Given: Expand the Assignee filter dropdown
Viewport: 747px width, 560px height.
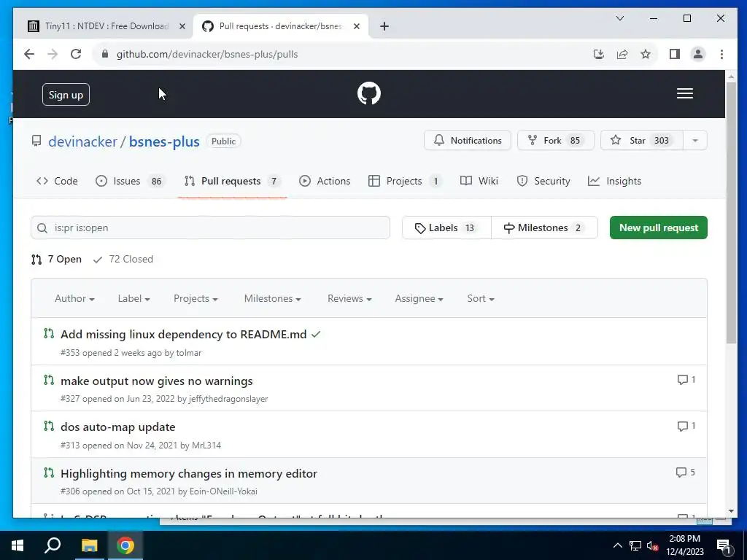Looking at the screenshot, I should (x=419, y=298).
